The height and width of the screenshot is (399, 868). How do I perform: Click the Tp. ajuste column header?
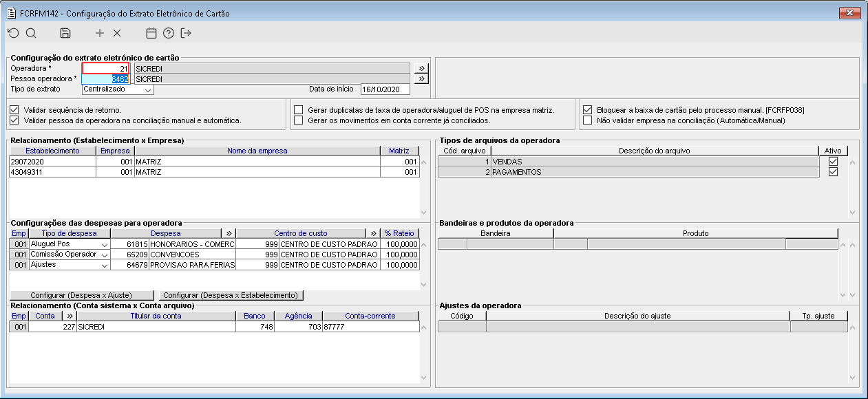(x=819, y=316)
